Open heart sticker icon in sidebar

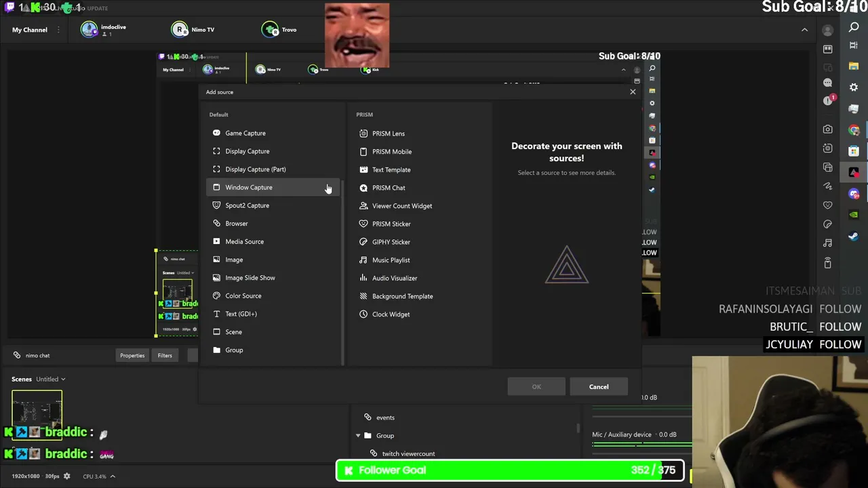click(x=827, y=205)
